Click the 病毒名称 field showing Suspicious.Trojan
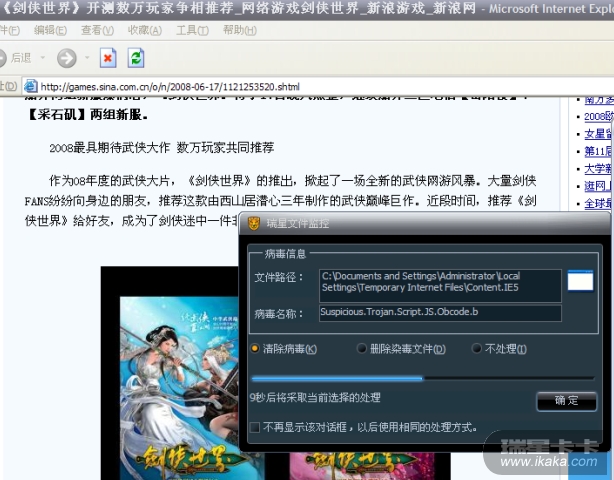The height and width of the screenshot is (480, 614). pos(440,313)
